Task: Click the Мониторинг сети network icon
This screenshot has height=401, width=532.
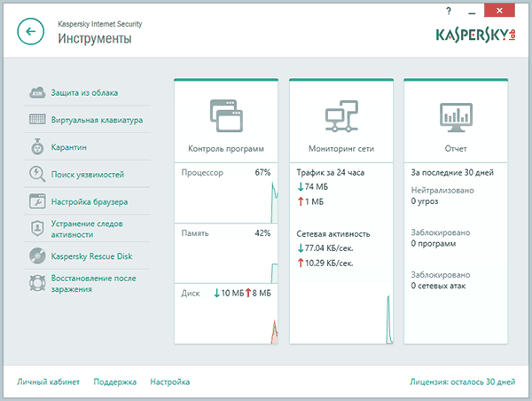Action: pyautogui.click(x=341, y=116)
